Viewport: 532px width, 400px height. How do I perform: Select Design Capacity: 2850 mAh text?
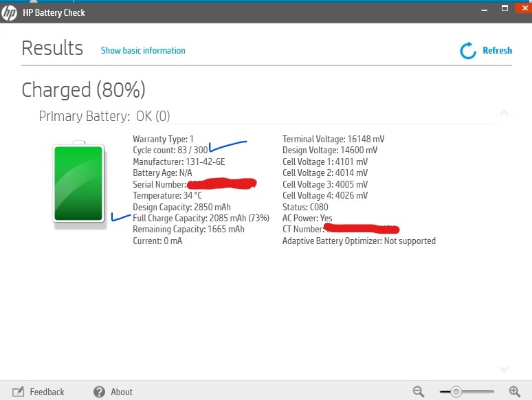tap(181, 207)
